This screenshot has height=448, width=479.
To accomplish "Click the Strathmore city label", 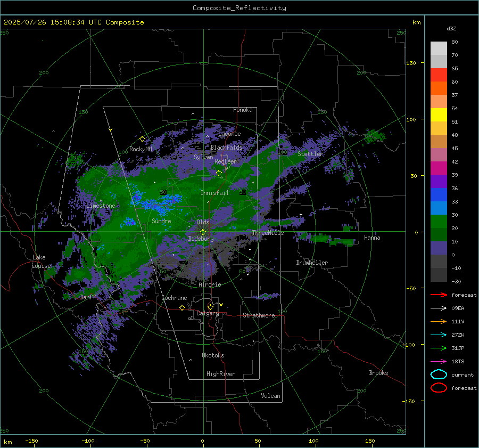I will coord(259,315).
